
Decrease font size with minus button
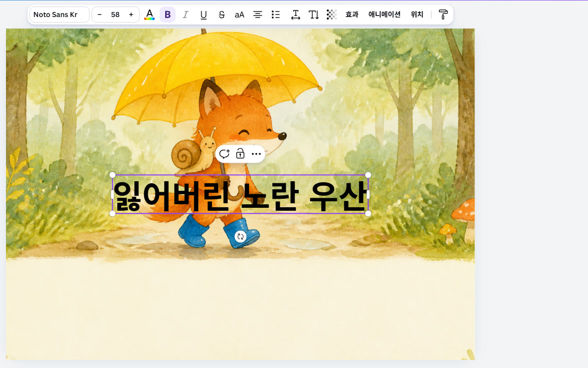tap(100, 15)
